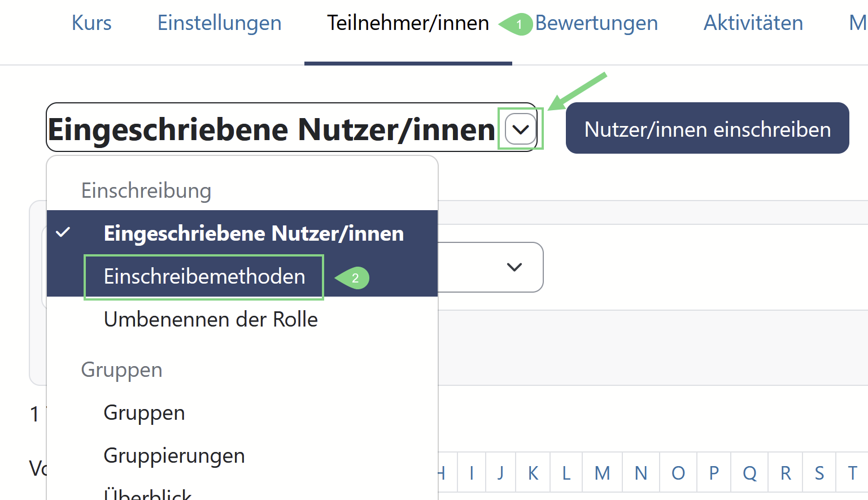868x500 pixels.
Task: Filter names by letter S
Action: [819, 473]
